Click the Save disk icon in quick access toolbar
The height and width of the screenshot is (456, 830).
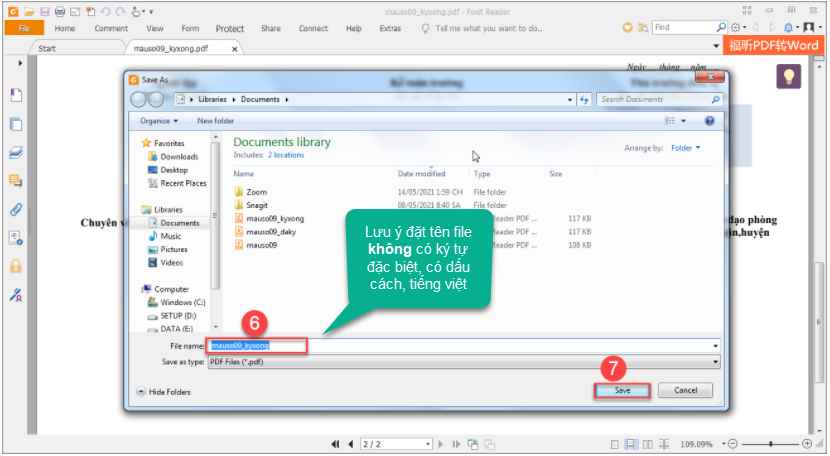coord(44,11)
